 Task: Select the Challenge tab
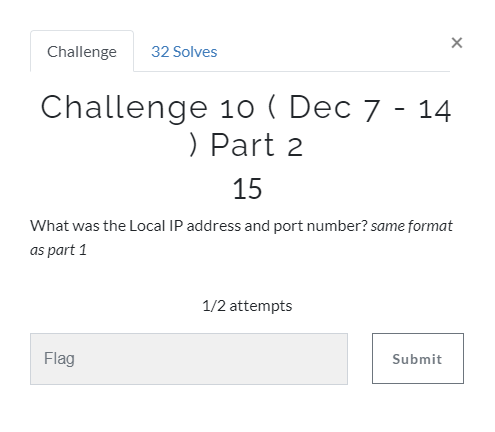pos(82,51)
